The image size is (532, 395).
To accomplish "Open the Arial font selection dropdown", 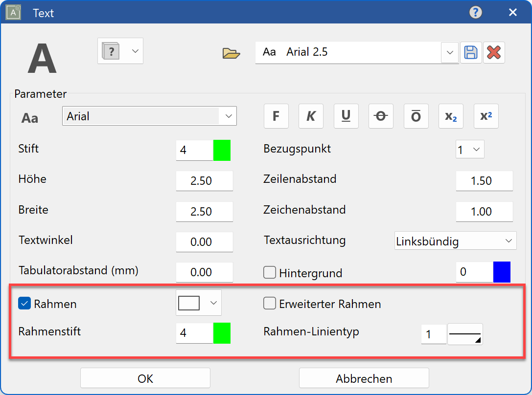I will click(229, 116).
